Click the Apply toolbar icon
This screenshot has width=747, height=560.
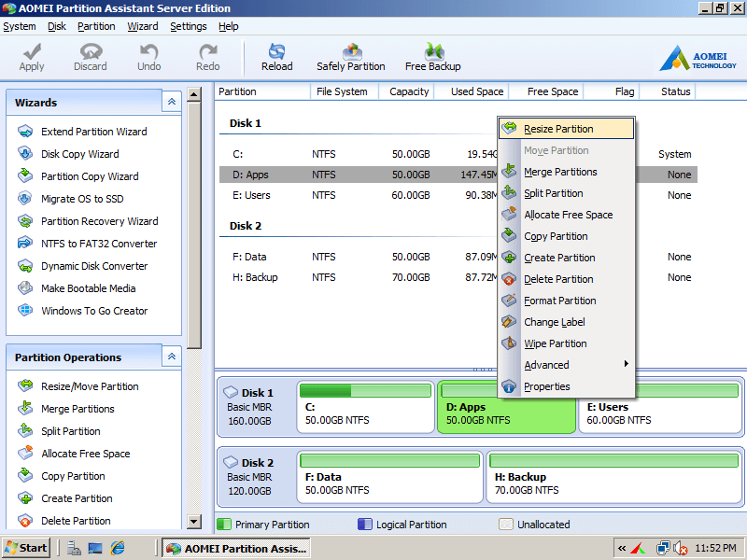coord(31,56)
